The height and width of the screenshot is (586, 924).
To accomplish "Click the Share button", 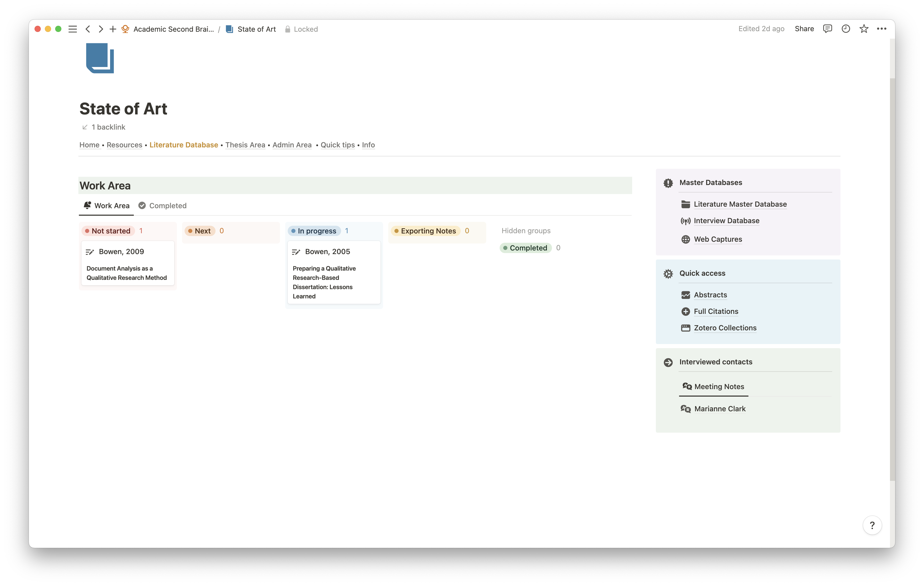I will [804, 29].
